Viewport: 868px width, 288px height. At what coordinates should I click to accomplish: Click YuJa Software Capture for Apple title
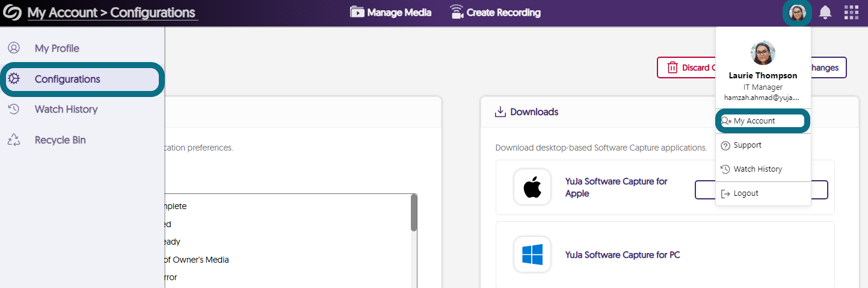(617, 187)
